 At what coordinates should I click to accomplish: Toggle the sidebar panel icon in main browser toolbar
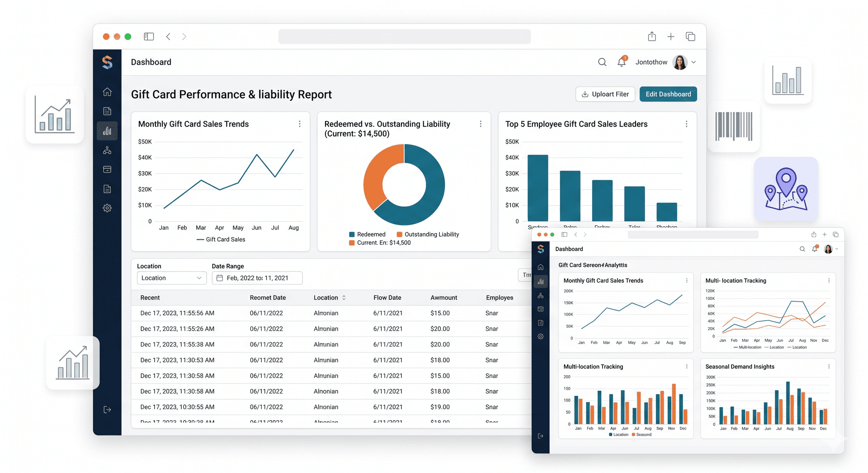coord(149,37)
